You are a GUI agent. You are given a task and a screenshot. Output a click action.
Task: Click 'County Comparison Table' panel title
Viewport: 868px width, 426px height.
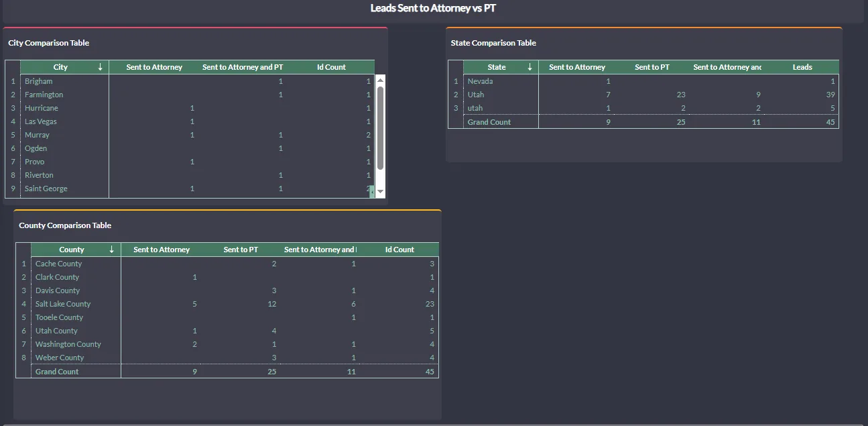tap(65, 225)
